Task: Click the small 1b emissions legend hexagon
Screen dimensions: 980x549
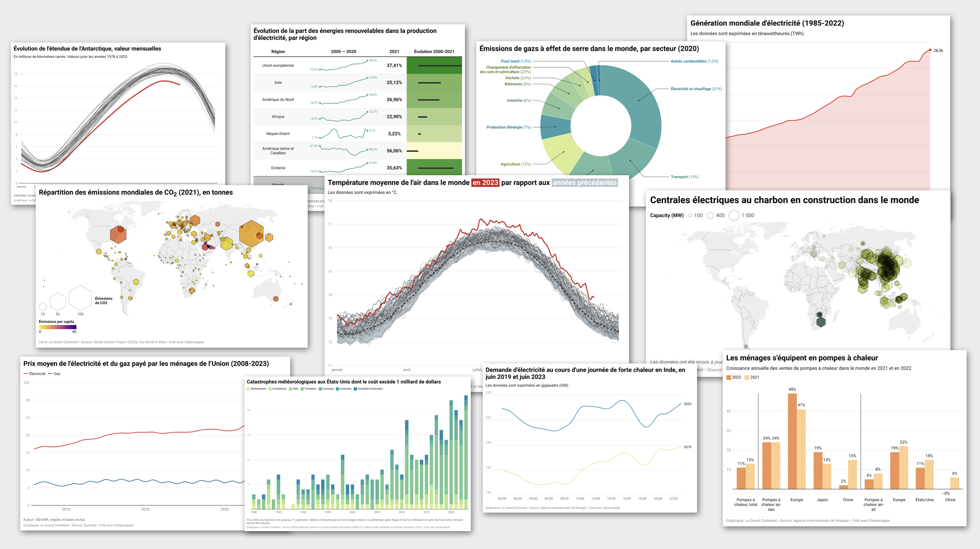Action: tap(43, 306)
